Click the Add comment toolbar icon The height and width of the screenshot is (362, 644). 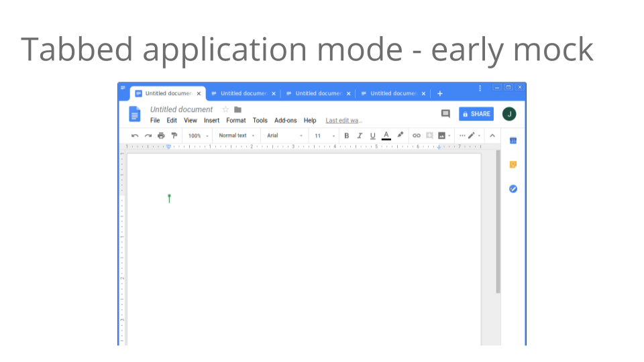(429, 135)
